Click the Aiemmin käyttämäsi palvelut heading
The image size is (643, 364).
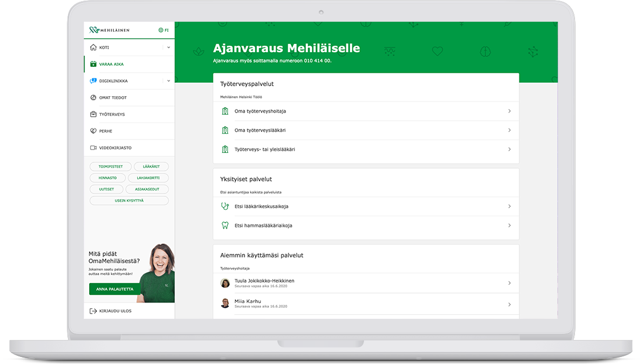[x=261, y=256]
